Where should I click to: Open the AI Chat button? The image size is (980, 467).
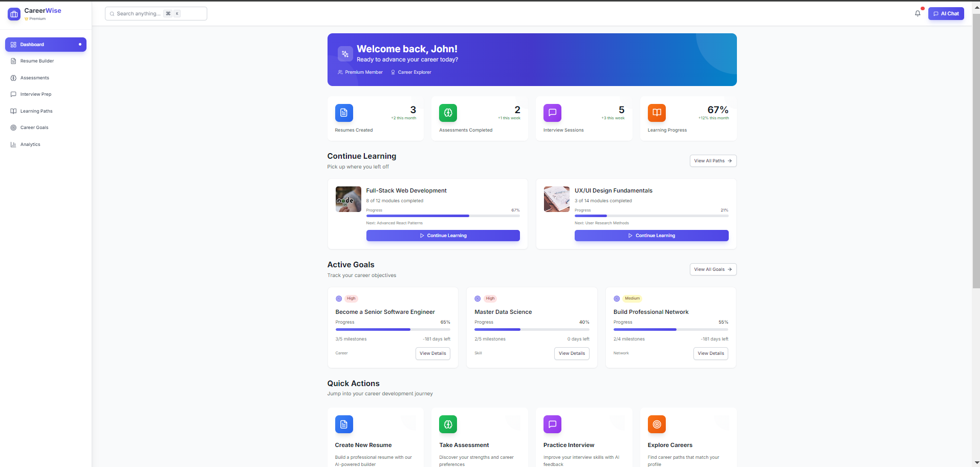(x=946, y=14)
